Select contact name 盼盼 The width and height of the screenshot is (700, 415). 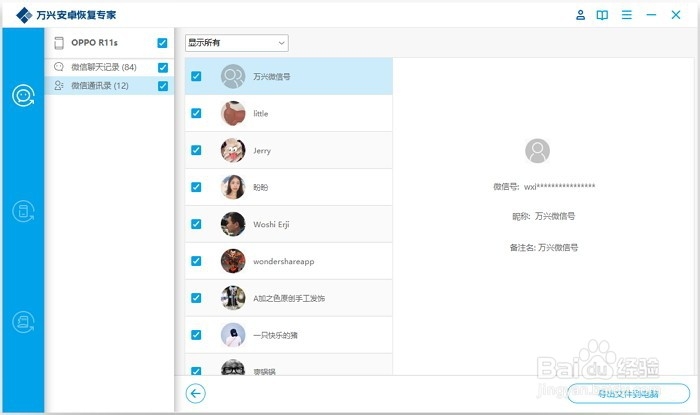tap(261, 187)
